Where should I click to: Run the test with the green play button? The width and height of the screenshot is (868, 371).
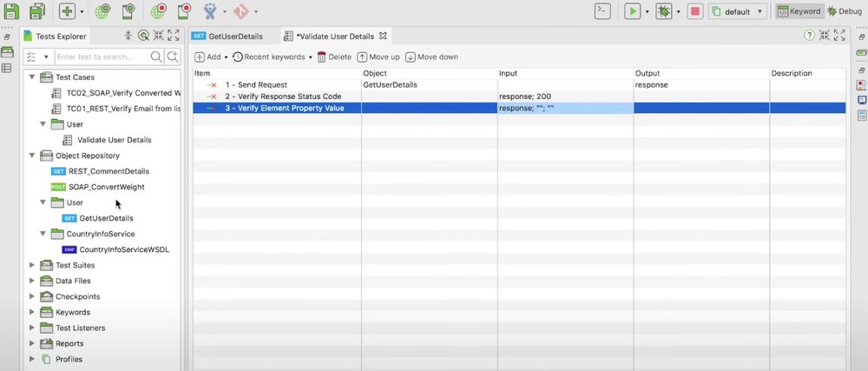coord(633,11)
